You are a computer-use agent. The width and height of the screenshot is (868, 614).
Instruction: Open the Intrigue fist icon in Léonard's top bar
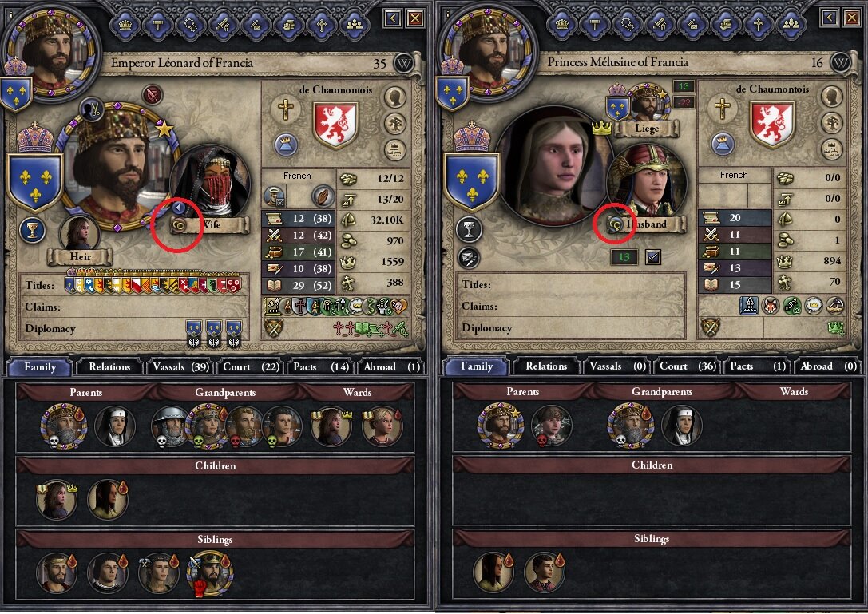tap(288, 25)
